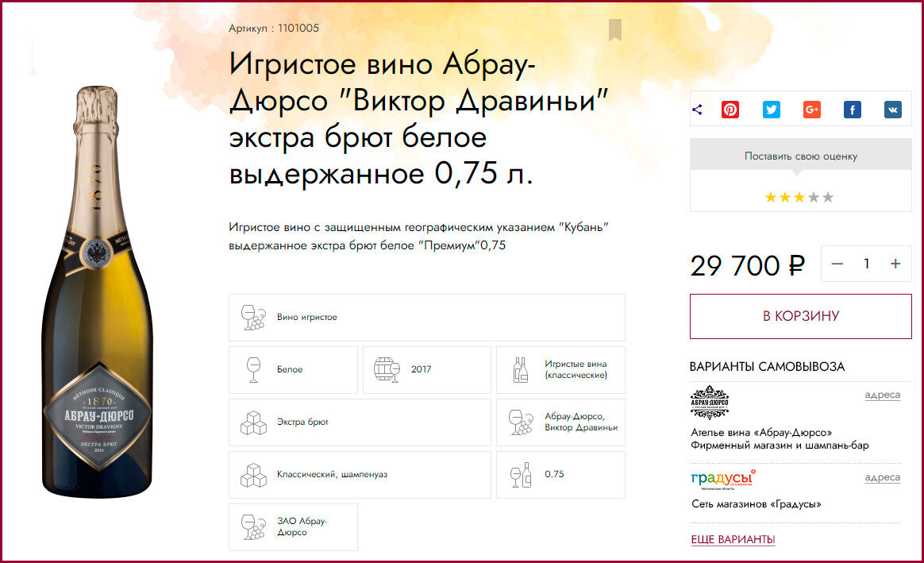Rate with the fifth star

point(828,198)
